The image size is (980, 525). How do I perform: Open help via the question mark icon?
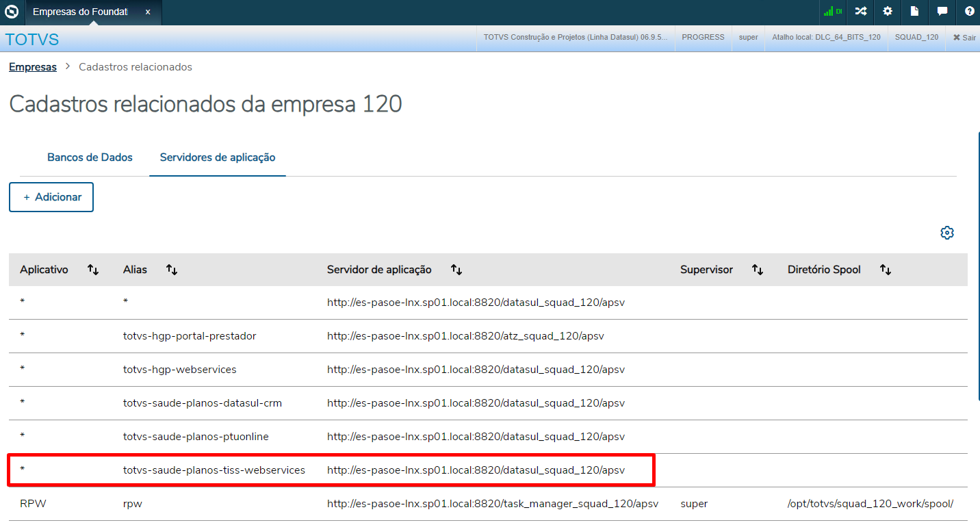tap(969, 12)
